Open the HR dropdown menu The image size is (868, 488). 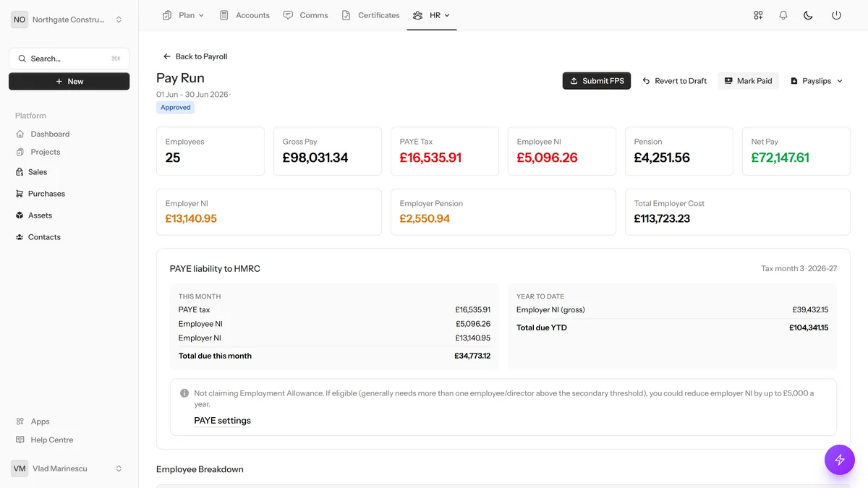point(431,15)
